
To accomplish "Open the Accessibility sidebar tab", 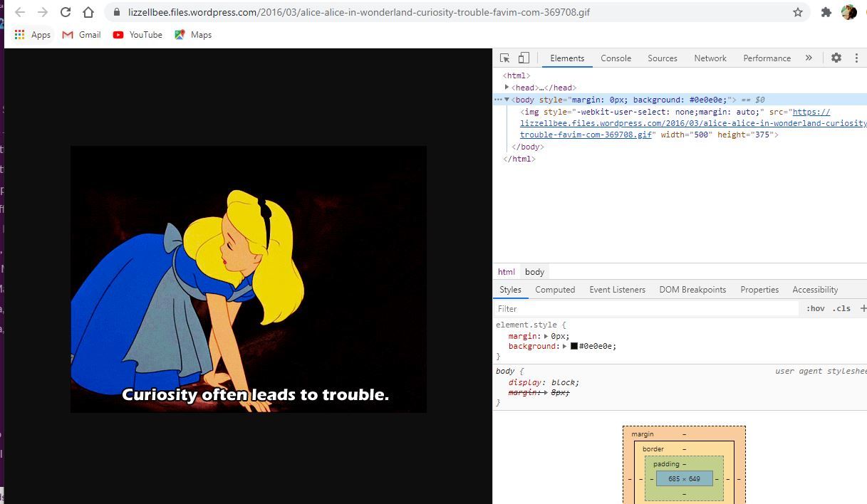I will 815,290.
